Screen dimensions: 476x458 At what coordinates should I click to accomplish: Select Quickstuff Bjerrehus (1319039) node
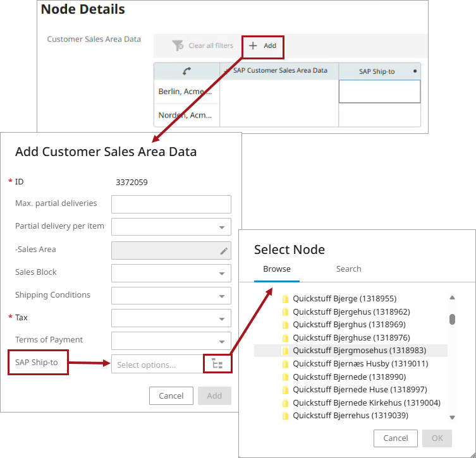[x=350, y=416]
